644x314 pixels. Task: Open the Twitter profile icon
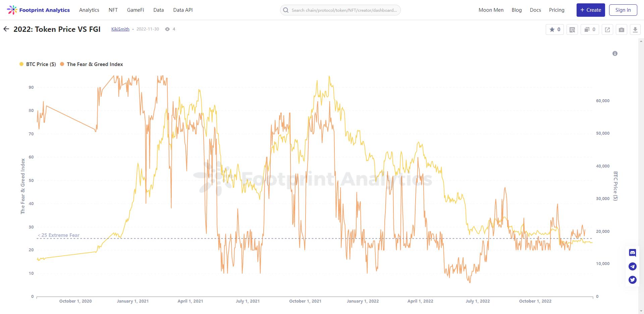[632, 279]
